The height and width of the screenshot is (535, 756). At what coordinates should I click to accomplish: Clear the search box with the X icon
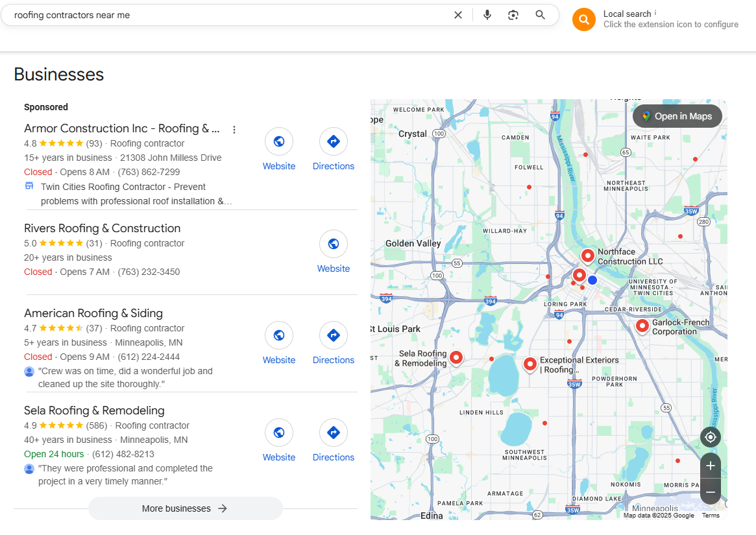click(x=458, y=15)
